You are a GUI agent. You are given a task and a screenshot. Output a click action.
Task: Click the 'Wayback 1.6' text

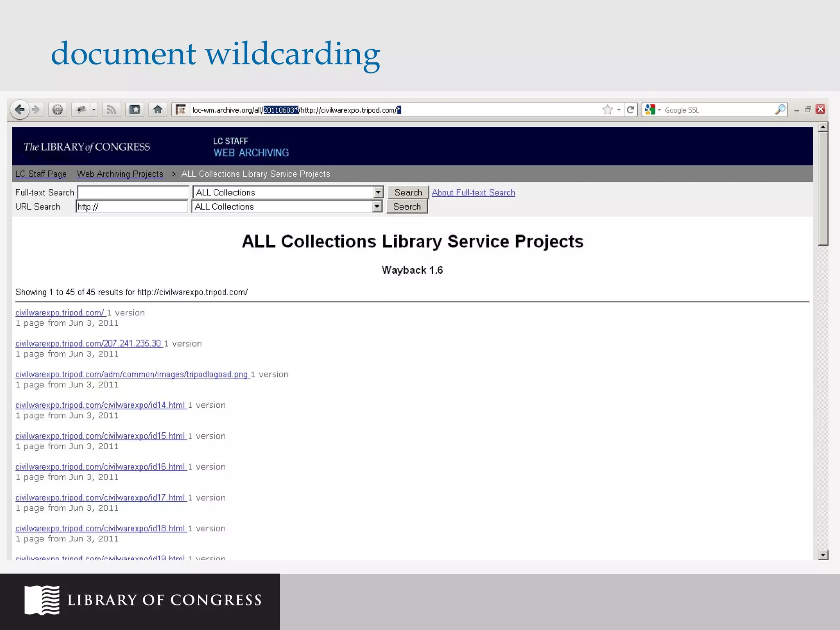coord(412,270)
